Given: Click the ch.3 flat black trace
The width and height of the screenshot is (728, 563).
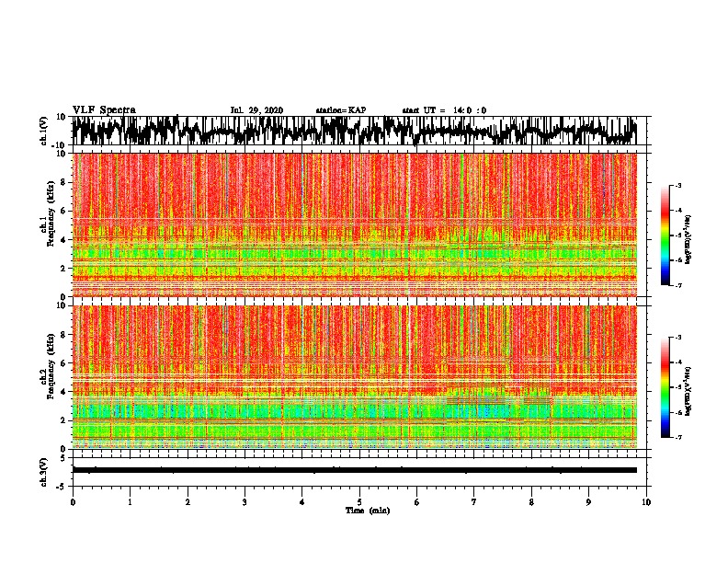Looking at the screenshot, I should click(x=354, y=470).
